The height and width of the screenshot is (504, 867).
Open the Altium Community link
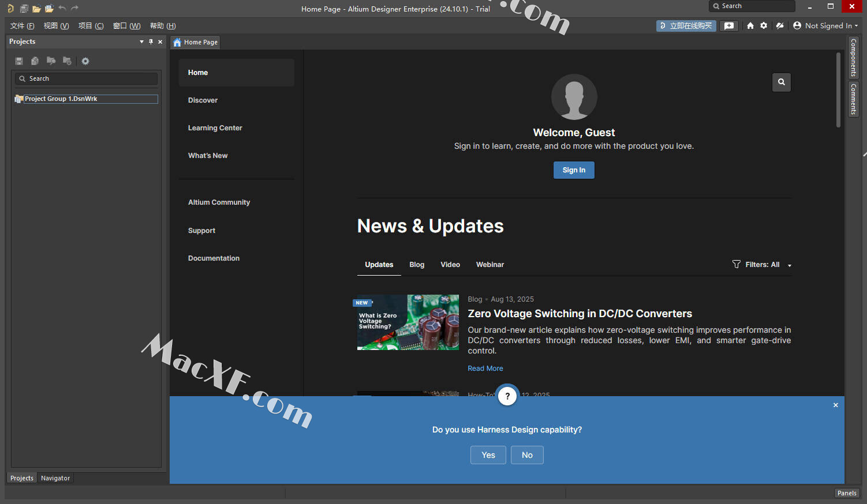(219, 202)
